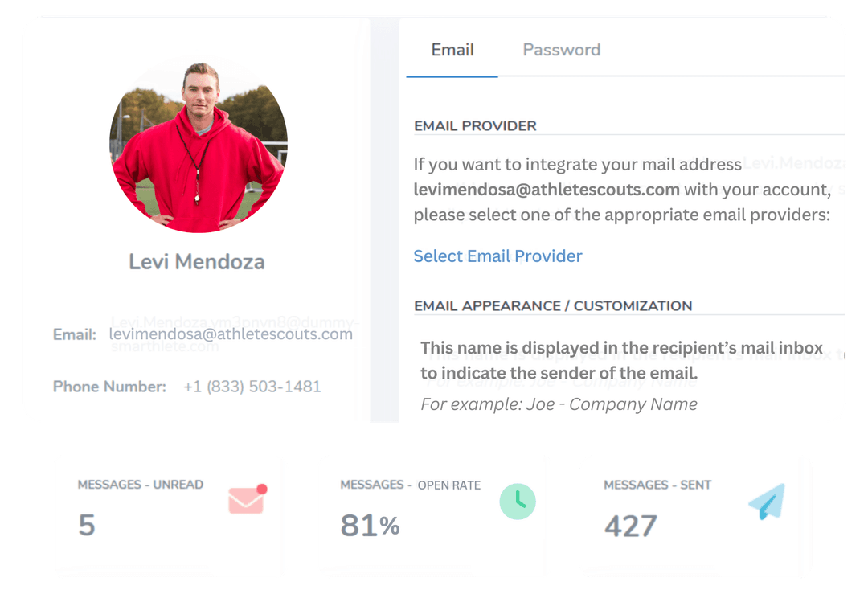Switch to the Email tab
868x594 pixels.
pos(452,50)
